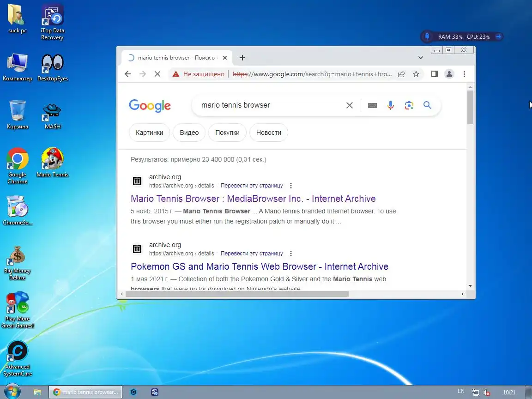Click the EN language indicator
Screen dimensions: 532x399
tap(461, 391)
